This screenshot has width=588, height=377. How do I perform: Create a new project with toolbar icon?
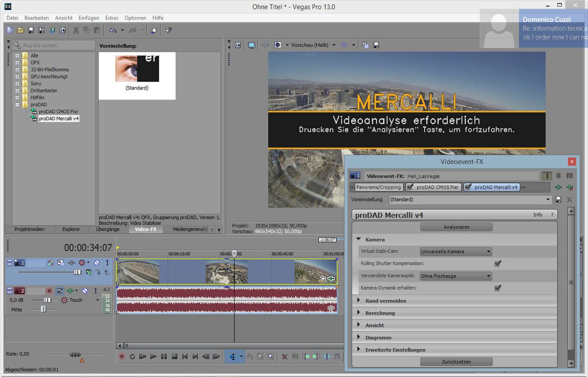click(x=10, y=30)
